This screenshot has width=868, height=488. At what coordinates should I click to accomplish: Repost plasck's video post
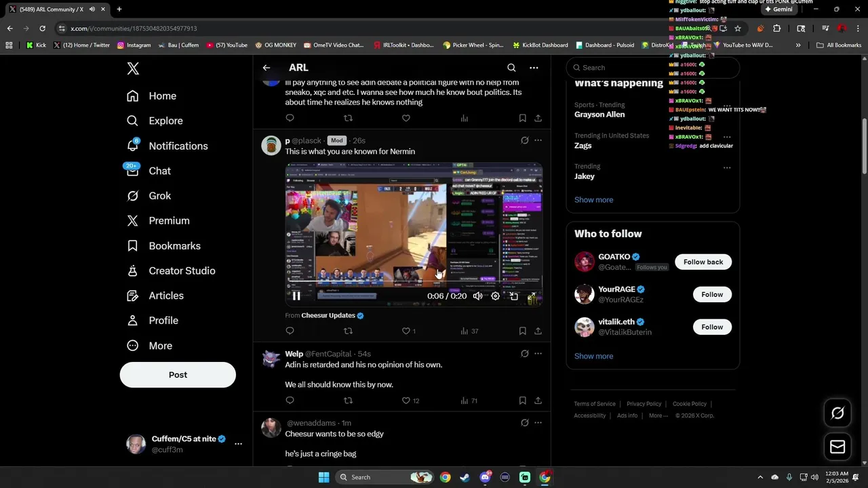[x=348, y=331]
